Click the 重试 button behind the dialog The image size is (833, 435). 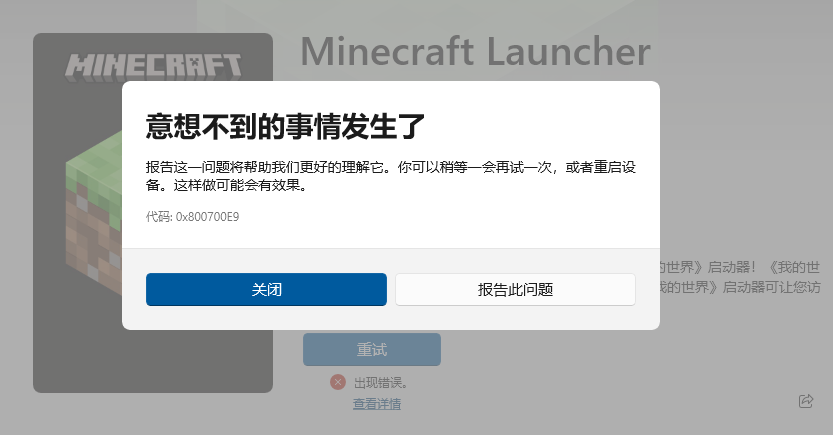point(372,349)
